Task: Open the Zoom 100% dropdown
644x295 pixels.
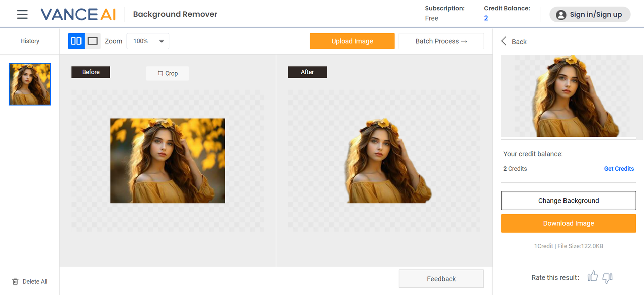Action: (x=148, y=41)
